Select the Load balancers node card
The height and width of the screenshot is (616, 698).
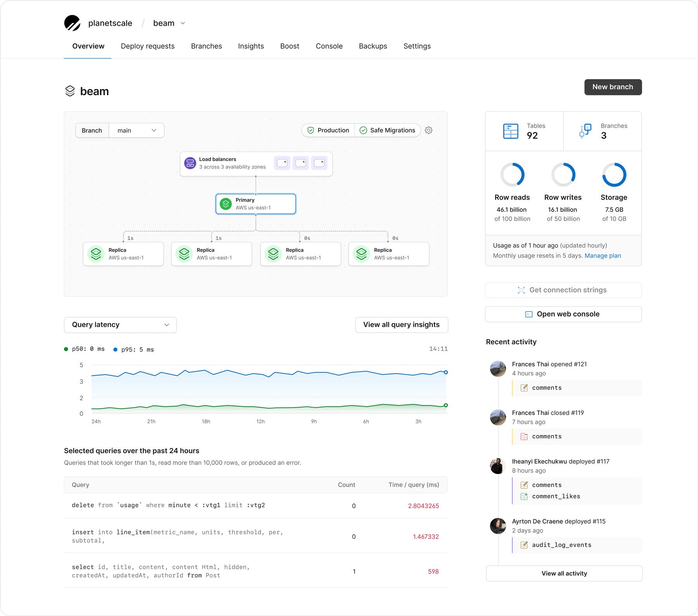click(256, 164)
